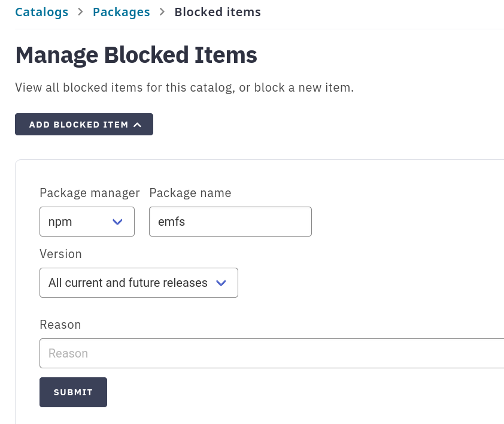504x424 pixels.
Task: Open the Packages breadcrumb link
Action: tap(121, 11)
